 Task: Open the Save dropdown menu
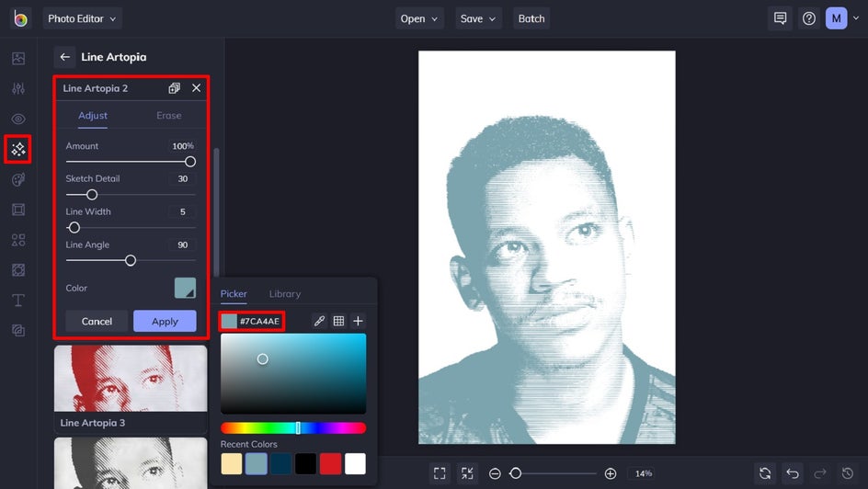478,18
